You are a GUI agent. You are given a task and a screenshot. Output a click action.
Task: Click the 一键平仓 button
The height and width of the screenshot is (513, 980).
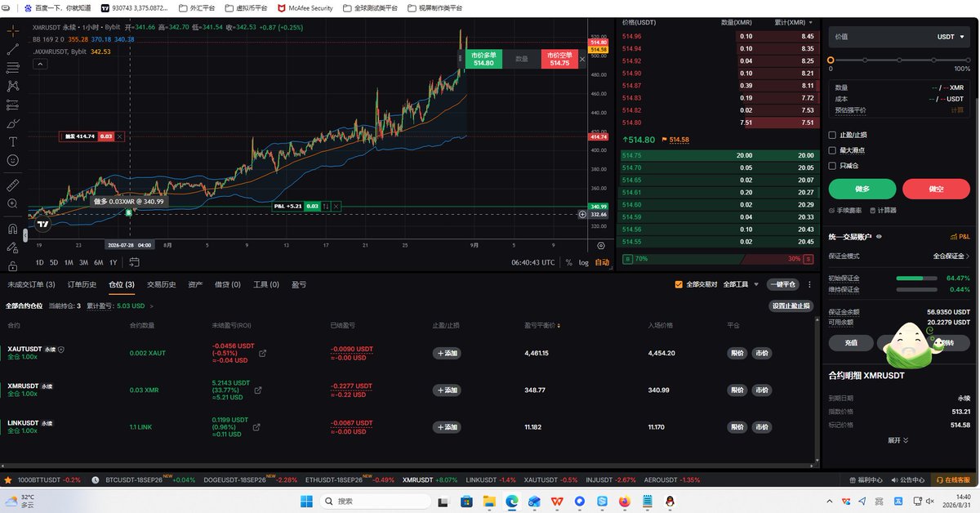783,284
